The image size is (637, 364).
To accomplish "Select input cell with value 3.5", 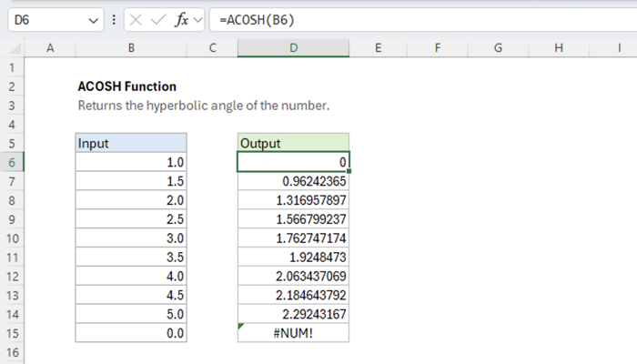I will coord(131,258).
